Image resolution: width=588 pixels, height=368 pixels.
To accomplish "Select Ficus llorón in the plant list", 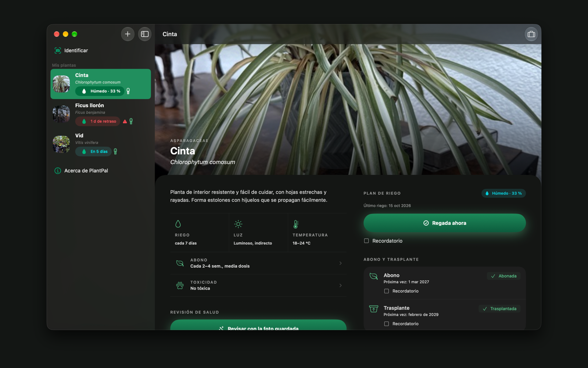I will [x=101, y=114].
